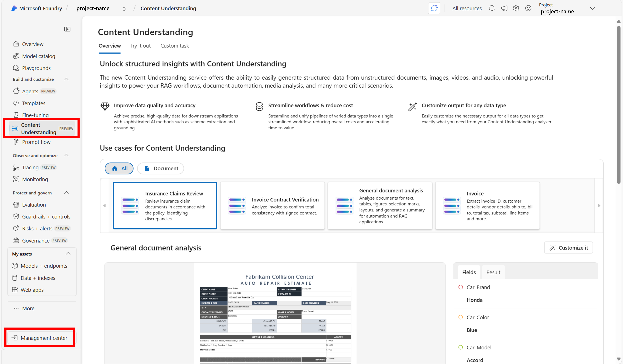Switch to the Overview tab
The image size is (623, 364).
110,46
